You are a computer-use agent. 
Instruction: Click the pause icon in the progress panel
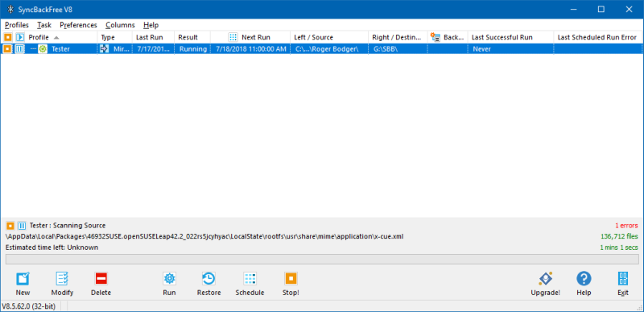click(x=23, y=226)
